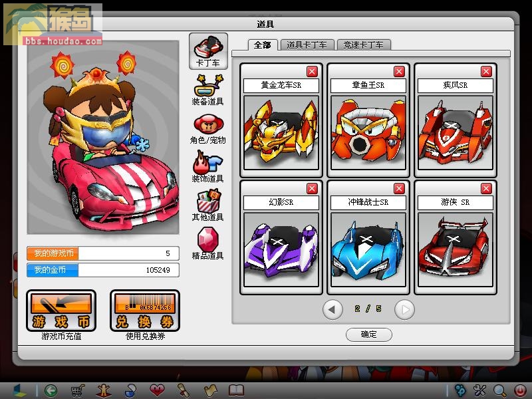The height and width of the screenshot is (399, 532).
Task: Go to the next kart page
Action: coord(404,309)
